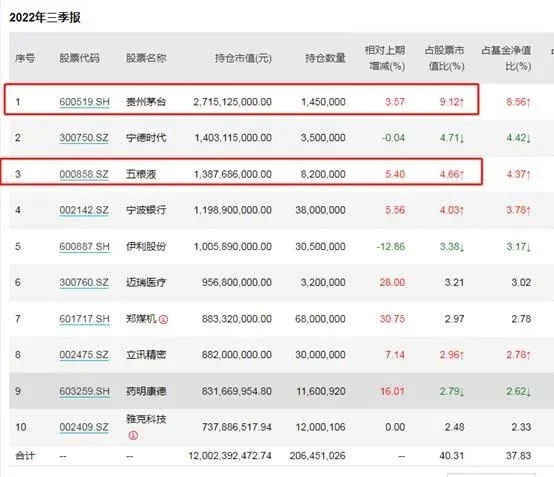Open stock code link 603259.SH
554x477 pixels.
coord(84,391)
